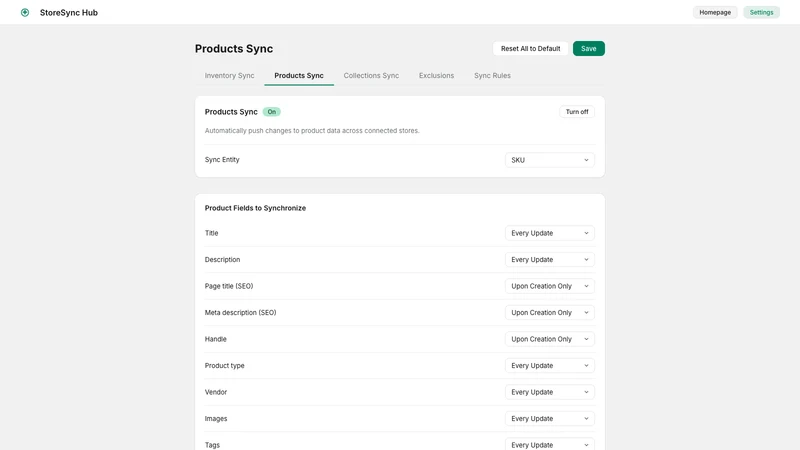Image resolution: width=800 pixels, height=450 pixels.
Task: Select the Products Sync tab
Action: coord(299,76)
